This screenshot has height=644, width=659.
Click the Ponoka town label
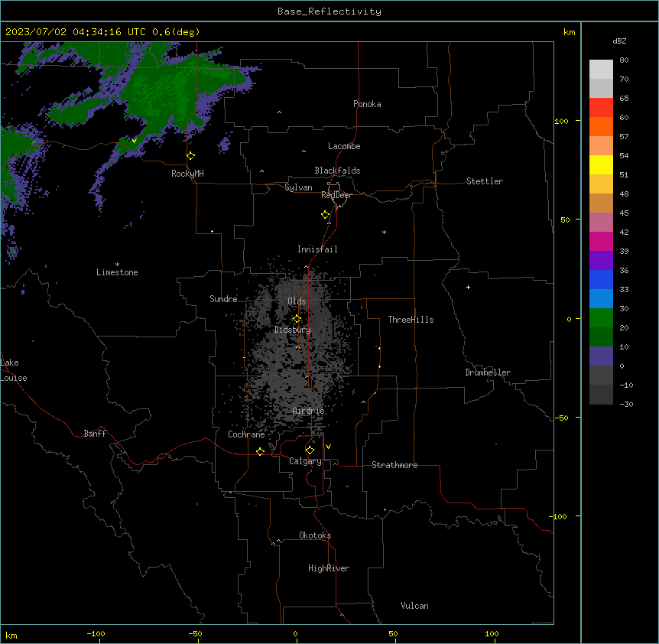click(367, 104)
